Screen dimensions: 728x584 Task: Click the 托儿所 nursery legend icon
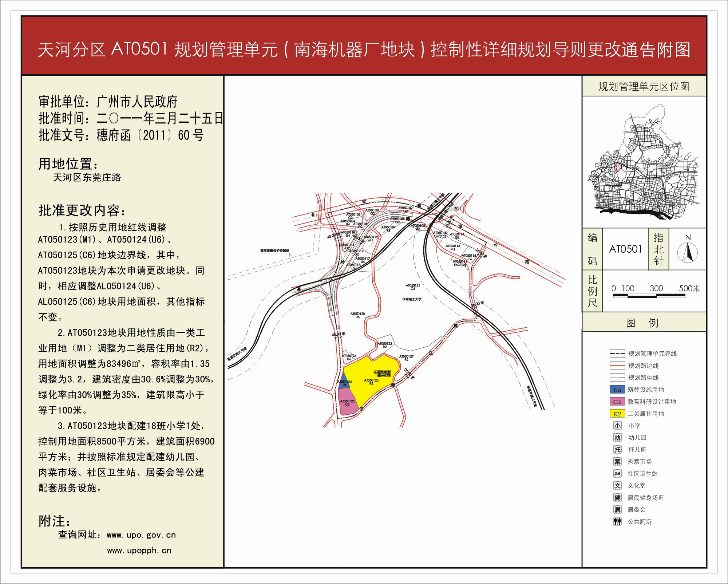point(617,449)
